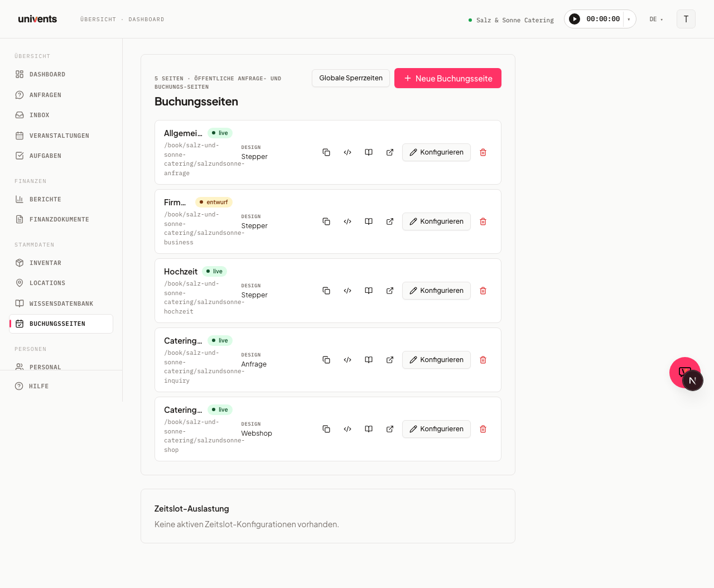Open Webshop page externally
714x588 pixels.
(390, 429)
